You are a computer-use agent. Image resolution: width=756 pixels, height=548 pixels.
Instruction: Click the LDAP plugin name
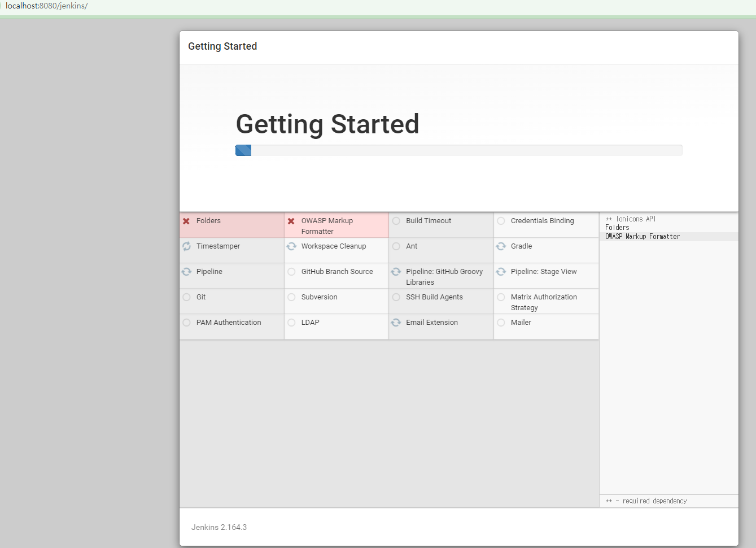click(310, 323)
